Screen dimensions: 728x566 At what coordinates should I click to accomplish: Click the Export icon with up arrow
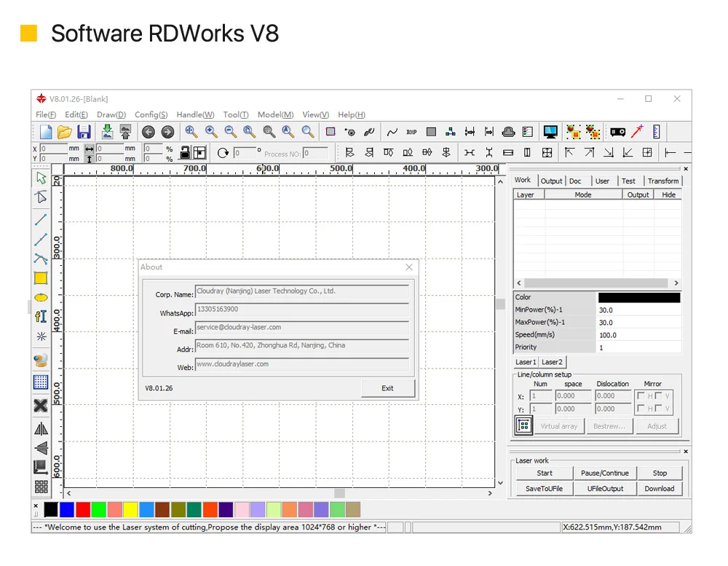[125, 132]
